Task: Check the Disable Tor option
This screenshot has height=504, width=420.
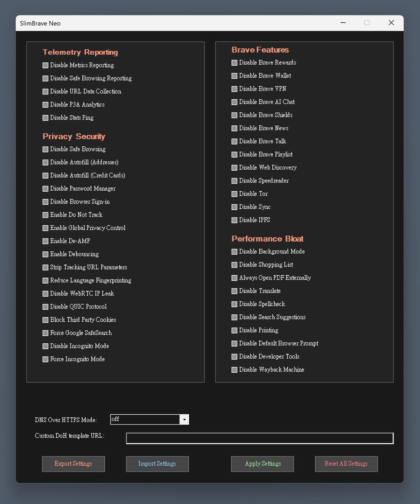Action: point(234,194)
